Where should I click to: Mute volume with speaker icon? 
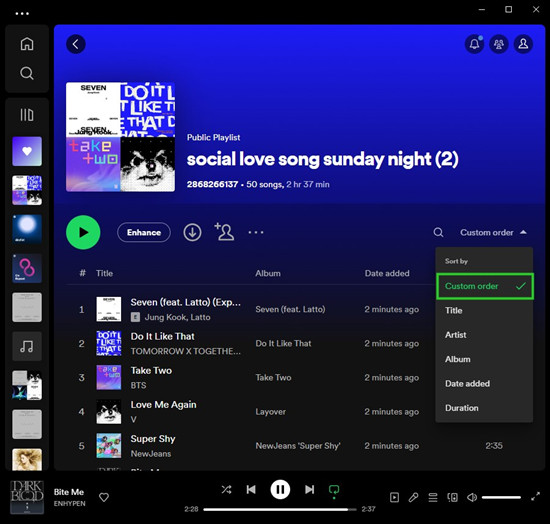472,497
